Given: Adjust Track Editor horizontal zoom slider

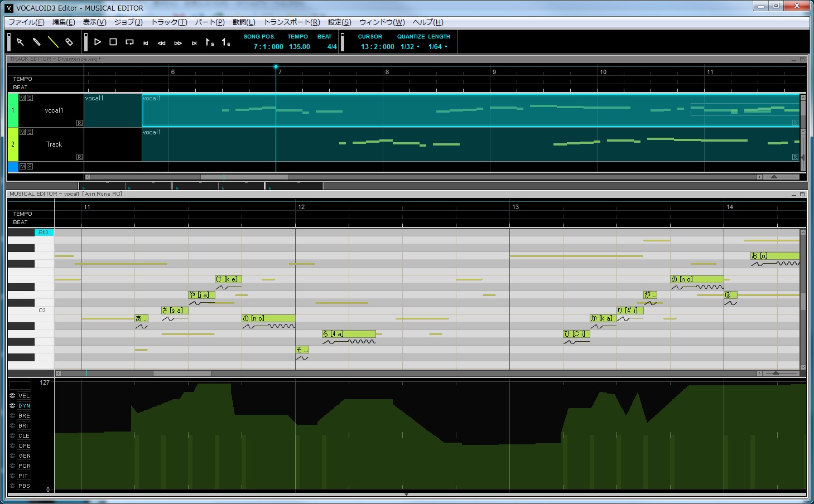Looking at the screenshot, I should 774,177.
